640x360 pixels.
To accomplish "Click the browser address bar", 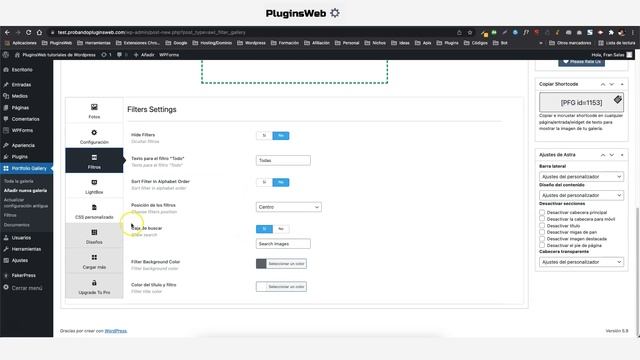I will pos(253,32).
